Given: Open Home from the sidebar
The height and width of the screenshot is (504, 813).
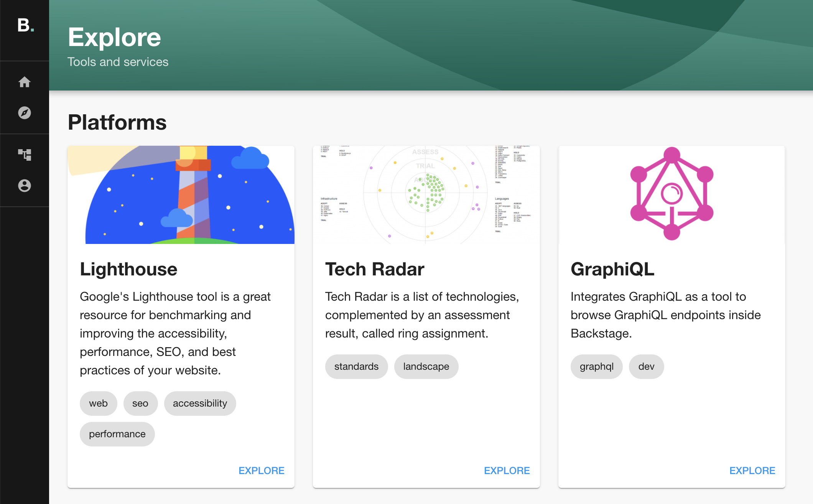Looking at the screenshot, I should (25, 82).
